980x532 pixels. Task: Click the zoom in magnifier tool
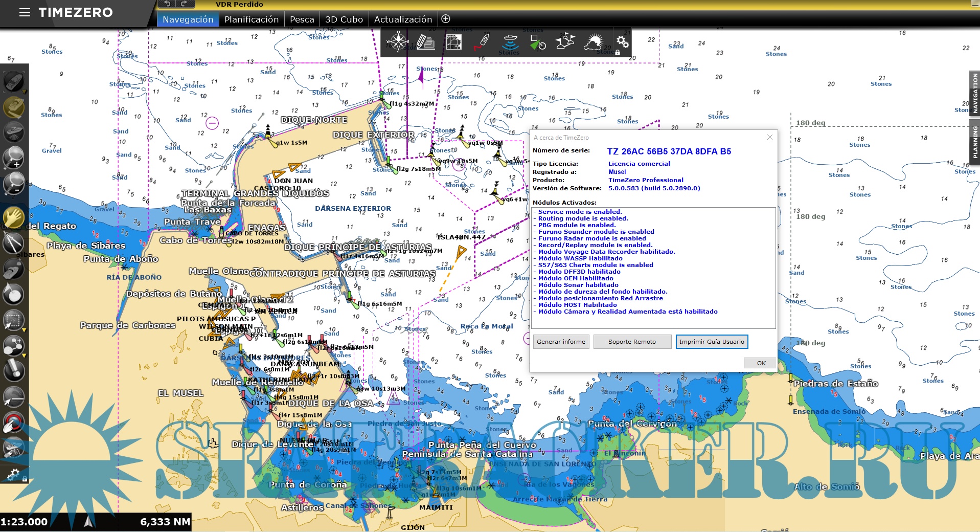coord(13,157)
